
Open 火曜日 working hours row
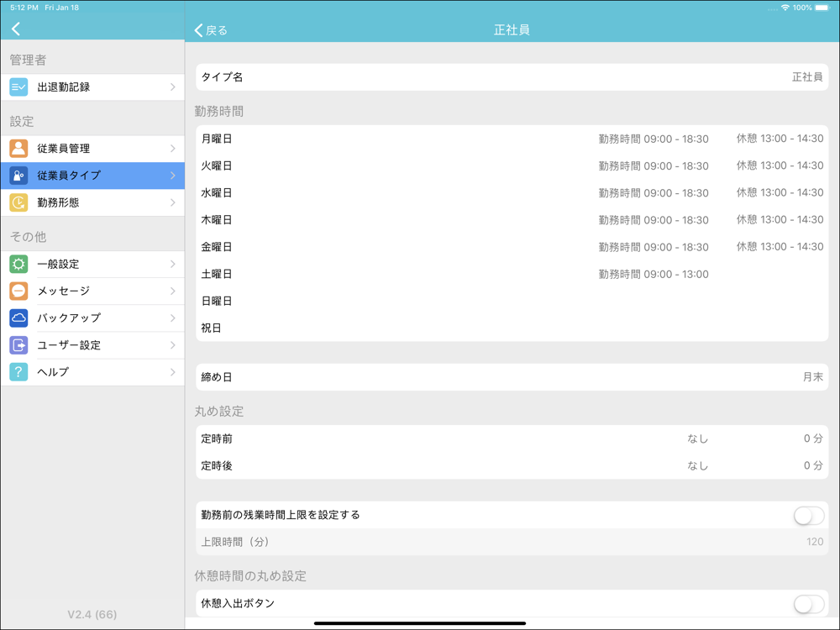click(512, 166)
